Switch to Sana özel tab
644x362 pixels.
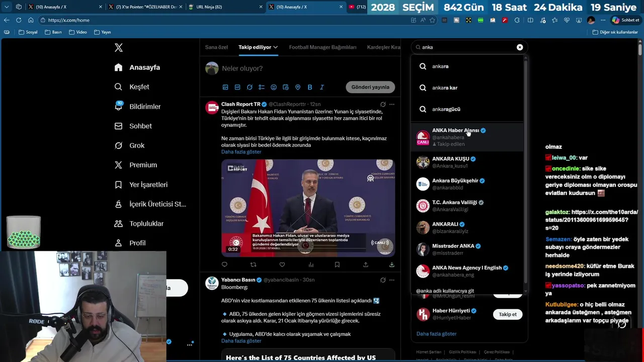[x=216, y=47]
